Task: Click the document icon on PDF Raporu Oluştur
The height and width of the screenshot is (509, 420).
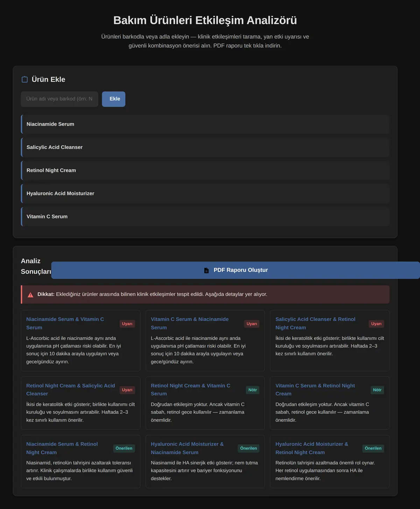Action: pyautogui.click(x=206, y=270)
